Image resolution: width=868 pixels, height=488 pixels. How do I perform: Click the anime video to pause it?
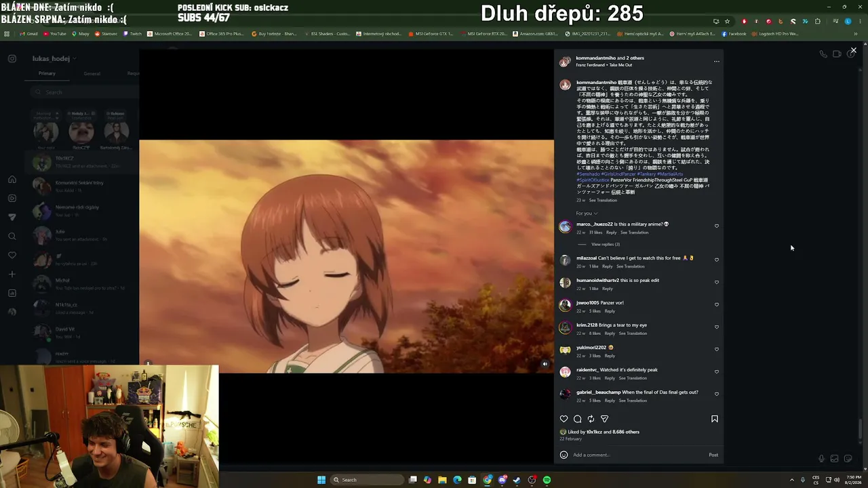tap(347, 256)
